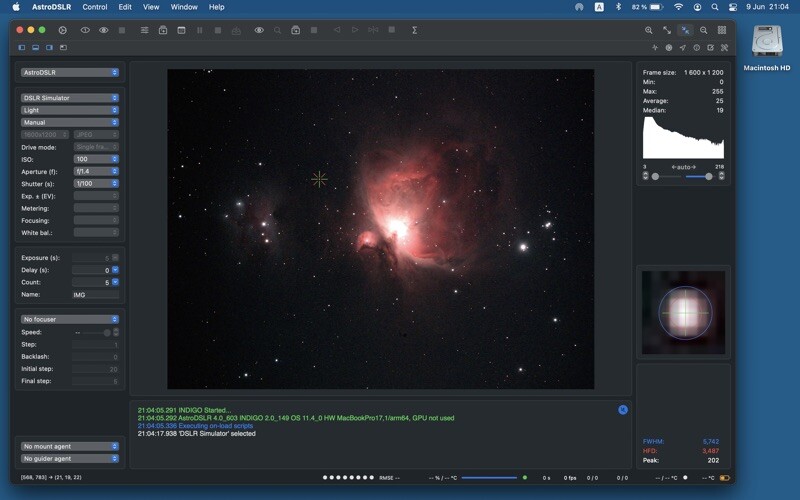Open Spotlight search in macOS menu bar
Image resolution: width=800 pixels, height=500 pixels.
715,7
